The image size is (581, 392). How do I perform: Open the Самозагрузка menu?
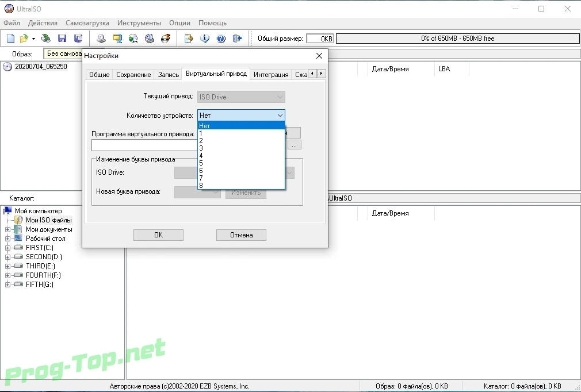click(x=87, y=23)
